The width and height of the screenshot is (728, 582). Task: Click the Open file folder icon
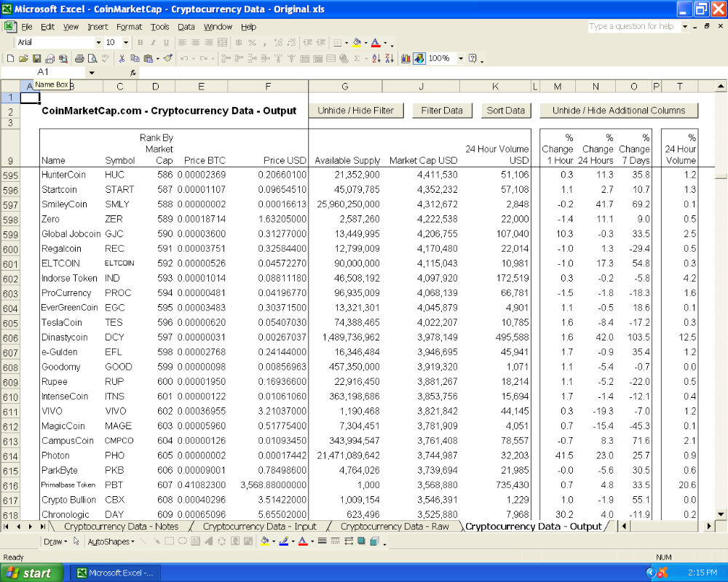pos(23,58)
